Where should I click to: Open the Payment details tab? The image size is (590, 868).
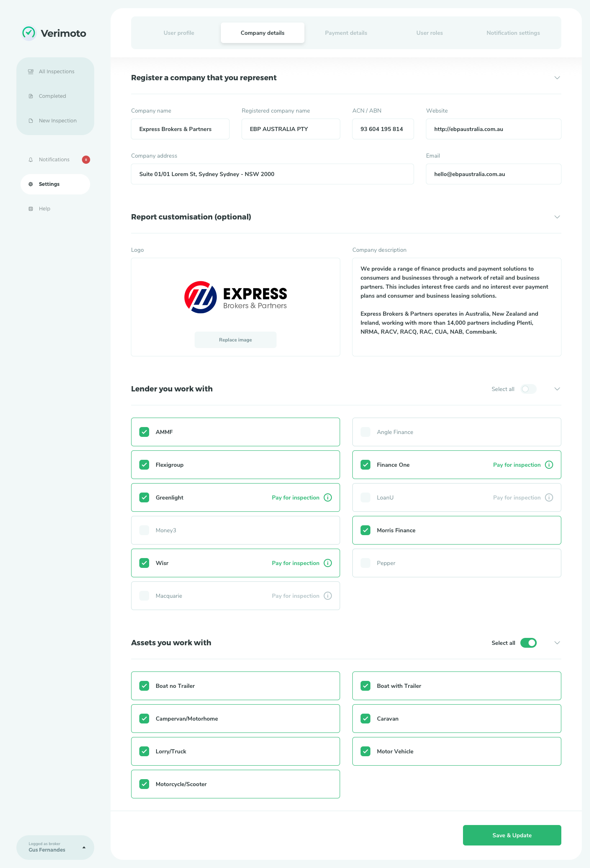click(x=346, y=33)
